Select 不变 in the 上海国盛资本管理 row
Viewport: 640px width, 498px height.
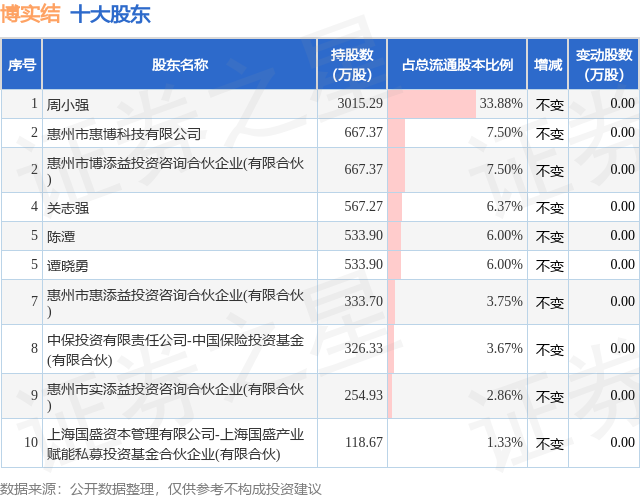[549, 444]
